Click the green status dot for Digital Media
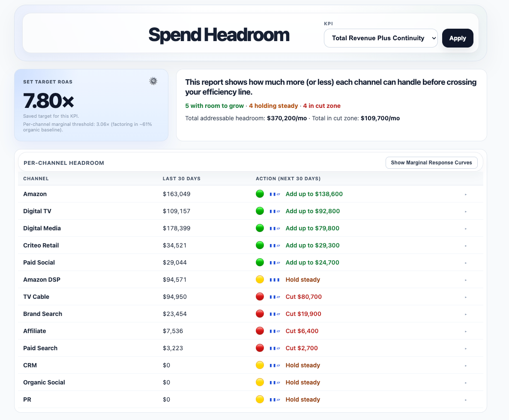The width and height of the screenshot is (509, 420). coord(260,228)
